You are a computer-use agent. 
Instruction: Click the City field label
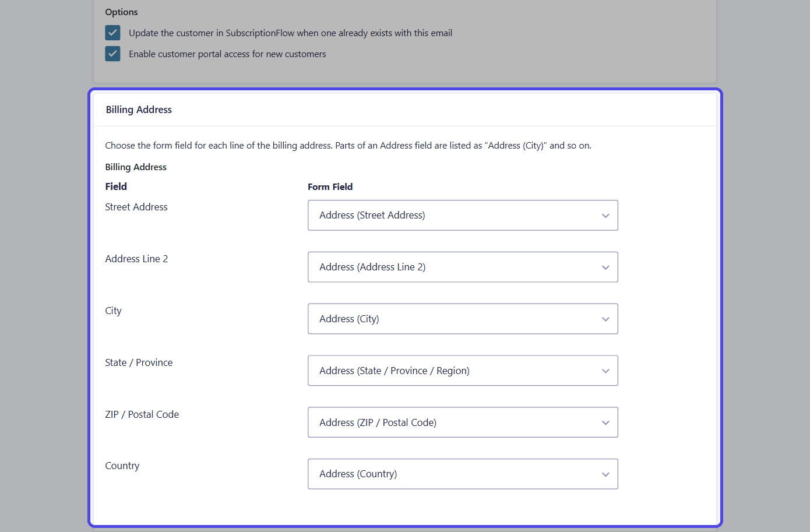113,311
